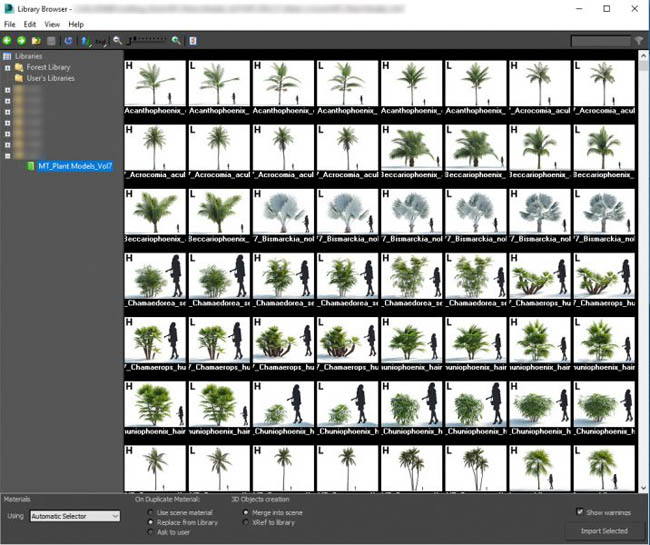The width and height of the screenshot is (650, 545).
Task: Click the zoom in magnifier icon
Action: (x=176, y=41)
